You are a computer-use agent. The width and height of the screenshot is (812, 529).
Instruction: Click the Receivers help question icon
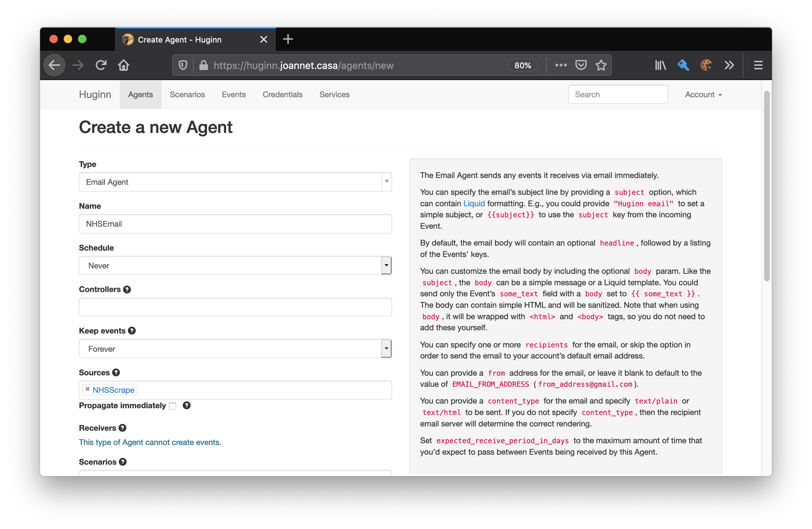123,428
